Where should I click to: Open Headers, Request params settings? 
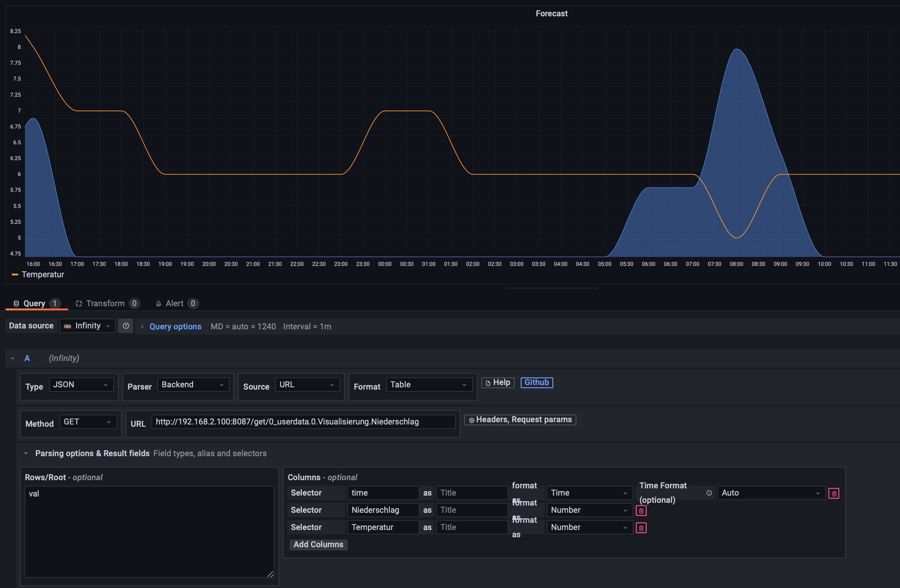520,419
